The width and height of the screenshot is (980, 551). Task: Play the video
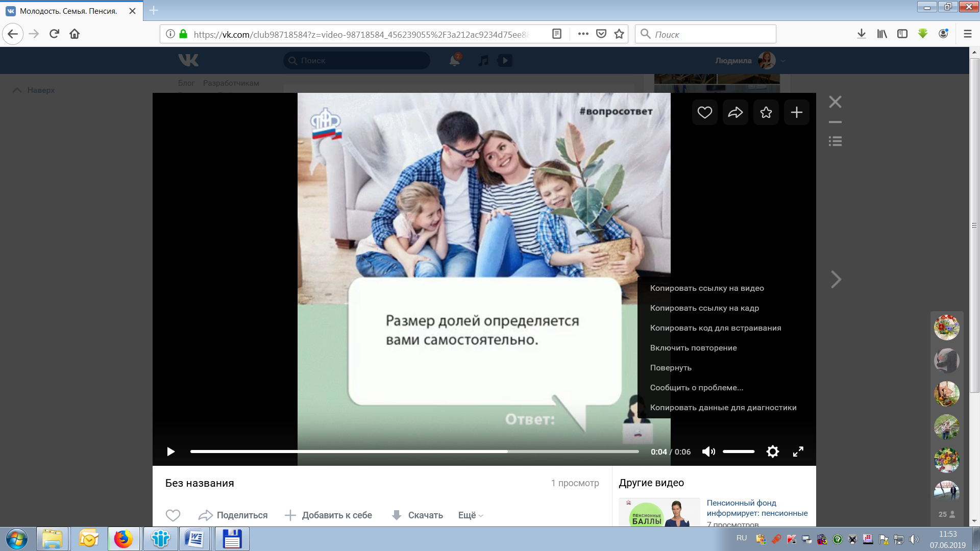pyautogui.click(x=170, y=452)
